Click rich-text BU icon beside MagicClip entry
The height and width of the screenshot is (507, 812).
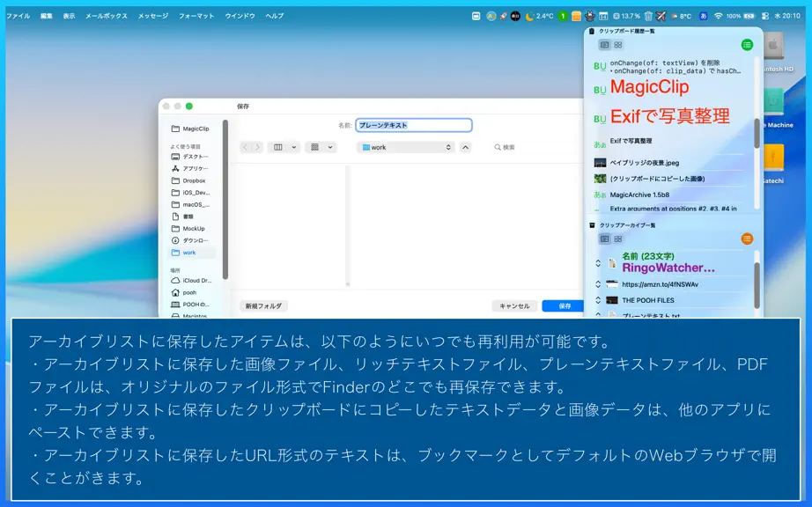click(600, 90)
